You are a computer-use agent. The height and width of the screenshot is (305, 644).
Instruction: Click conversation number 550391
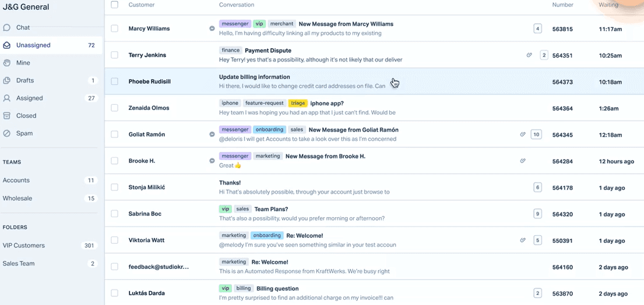pyautogui.click(x=562, y=240)
